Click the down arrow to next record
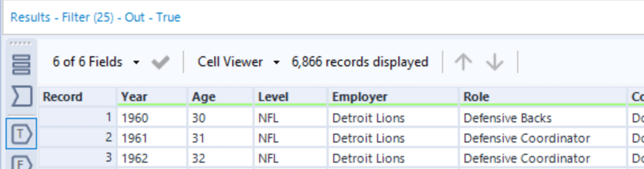This screenshot has width=644, height=169. click(x=494, y=63)
